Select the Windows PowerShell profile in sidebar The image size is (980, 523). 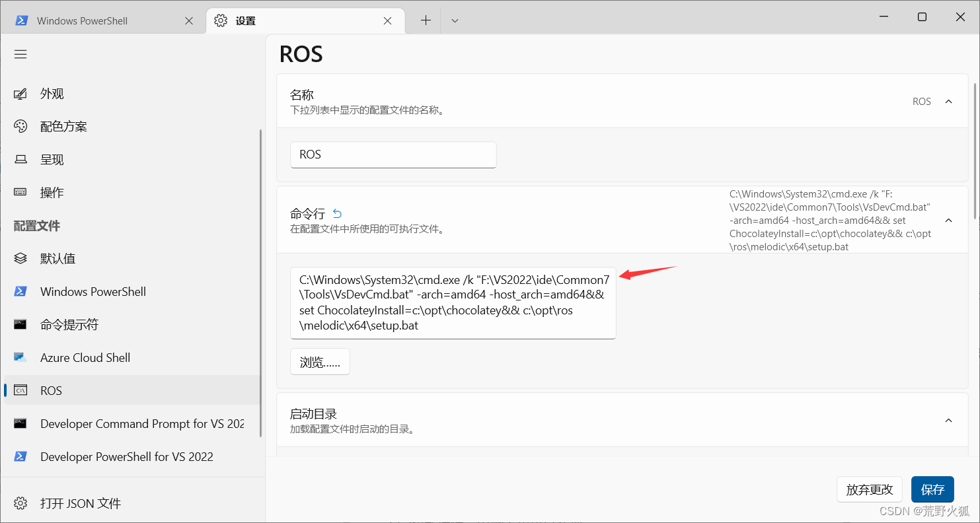[x=131, y=291]
